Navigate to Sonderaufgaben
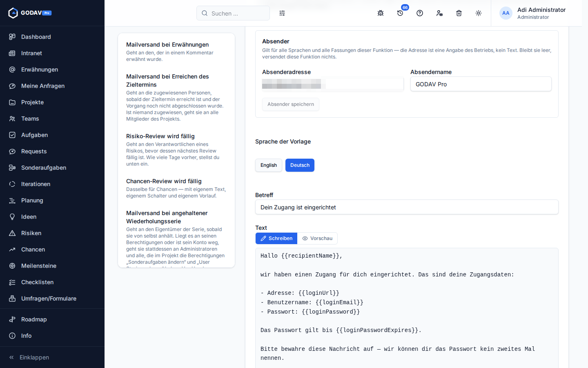Screen dimensions: 588x368 [52, 168]
